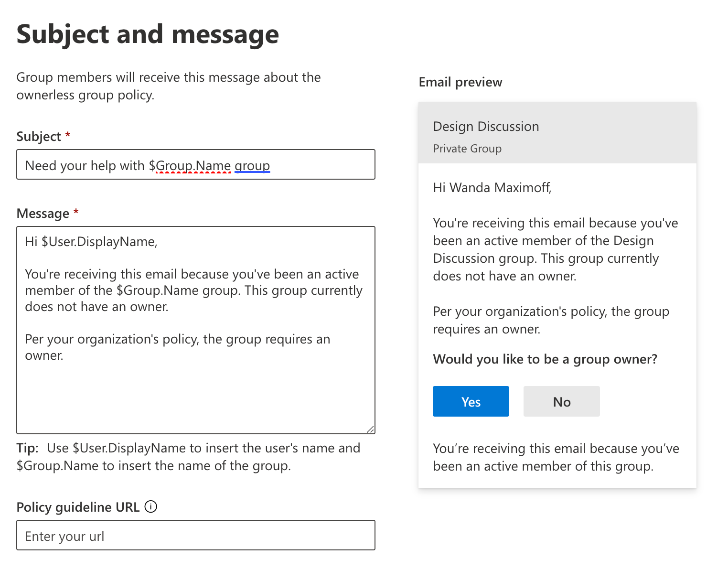Image resolution: width=728 pixels, height=580 pixels.
Task: Click the red-underlined $Group.Name in Subject
Action: (193, 166)
